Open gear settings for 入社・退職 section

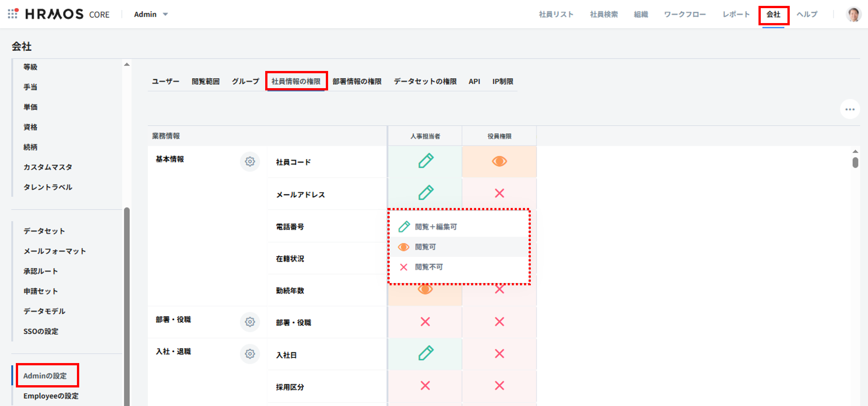pos(250,354)
